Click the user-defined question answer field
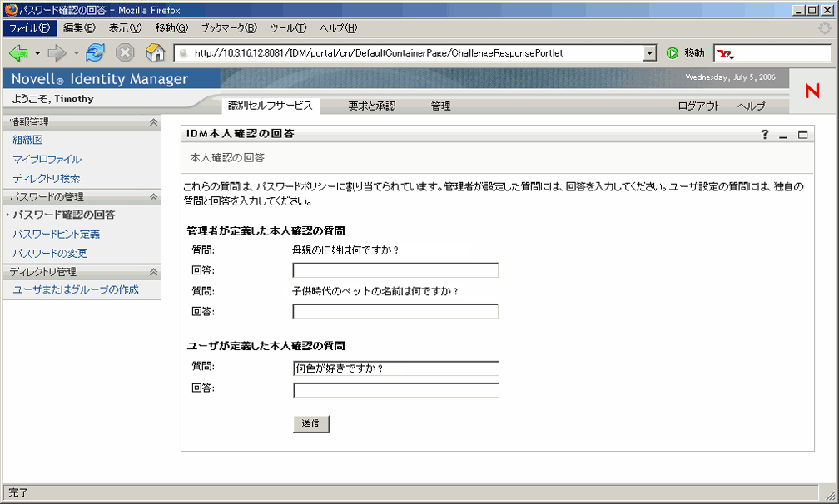The image size is (839, 504). pyautogui.click(x=396, y=390)
